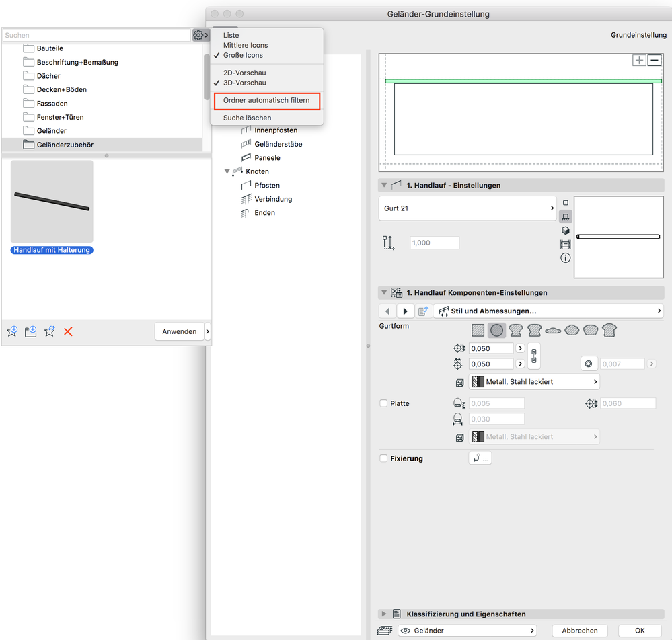Image resolution: width=672 pixels, height=640 pixels.
Task: Go to the next component settings page
Action: tap(406, 311)
